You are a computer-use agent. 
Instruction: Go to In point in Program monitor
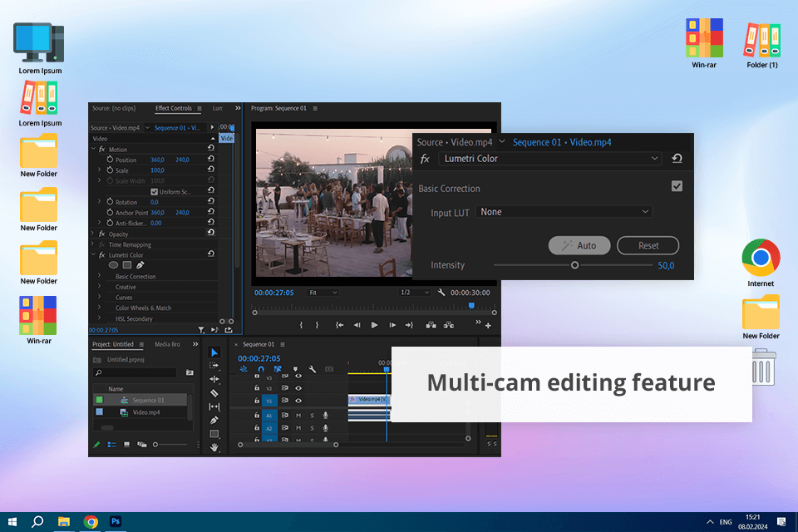pos(339,325)
